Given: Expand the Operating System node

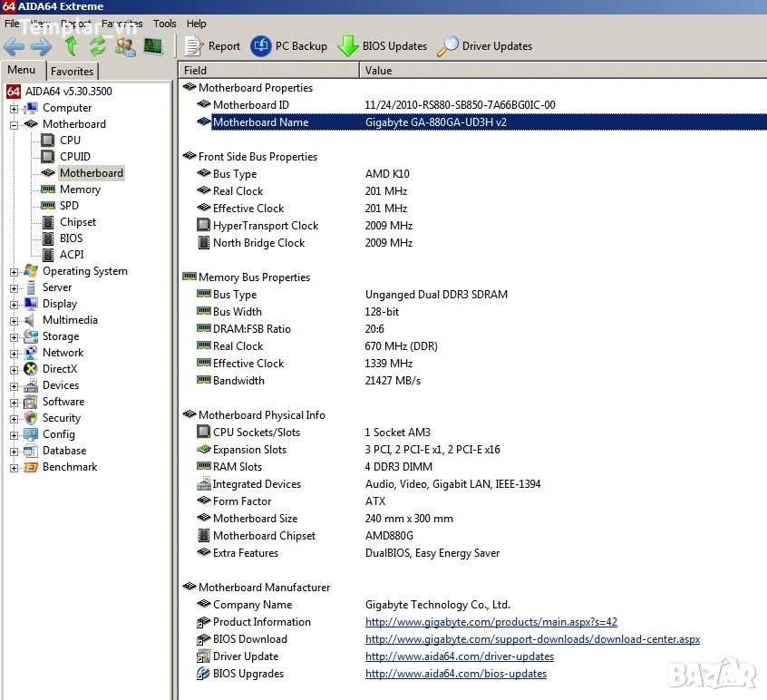Looking at the screenshot, I should coord(15,272).
